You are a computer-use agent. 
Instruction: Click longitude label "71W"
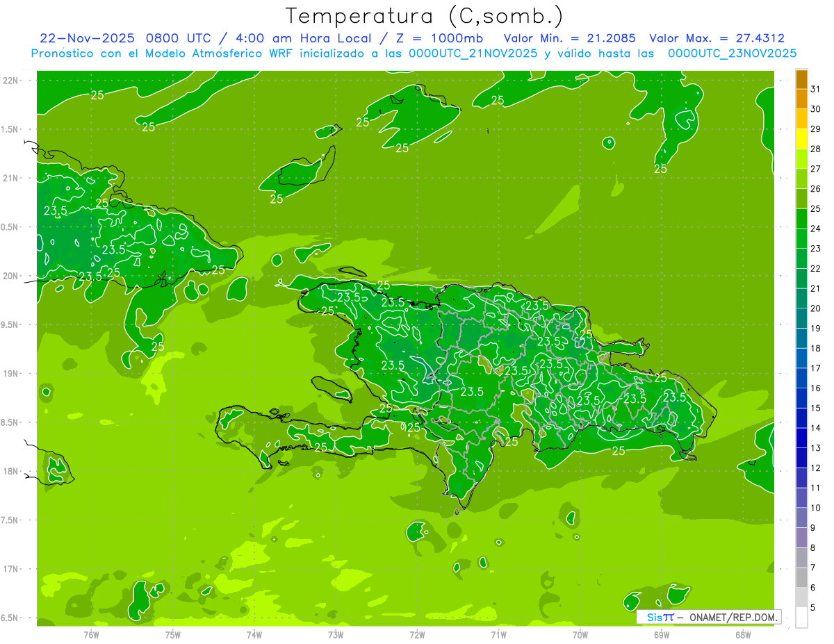point(498,635)
